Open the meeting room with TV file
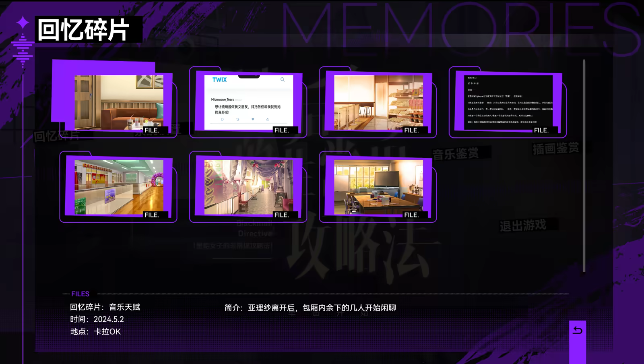The image size is (644, 364). (378, 187)
